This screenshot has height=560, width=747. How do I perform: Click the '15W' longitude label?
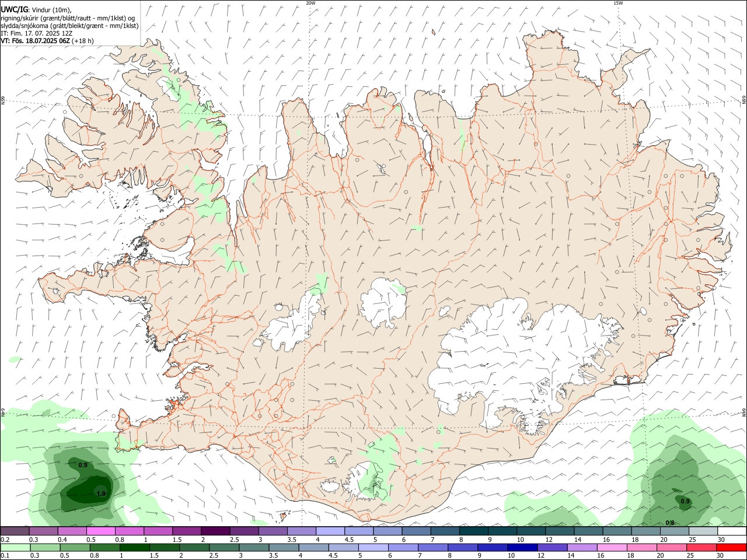618,3
